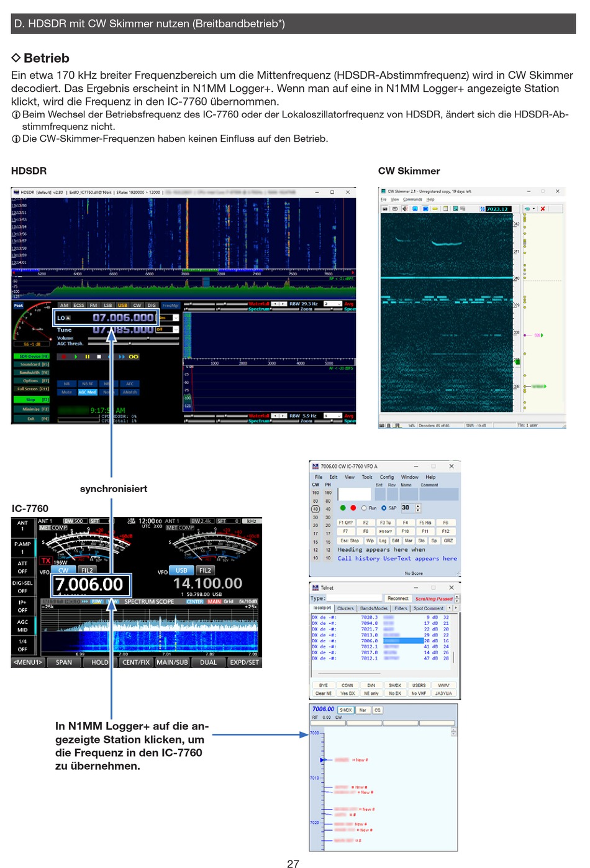Start HDSDR playback with the green play icon
Viewport: 590px width, 868px height.
[x=76, y=357]
